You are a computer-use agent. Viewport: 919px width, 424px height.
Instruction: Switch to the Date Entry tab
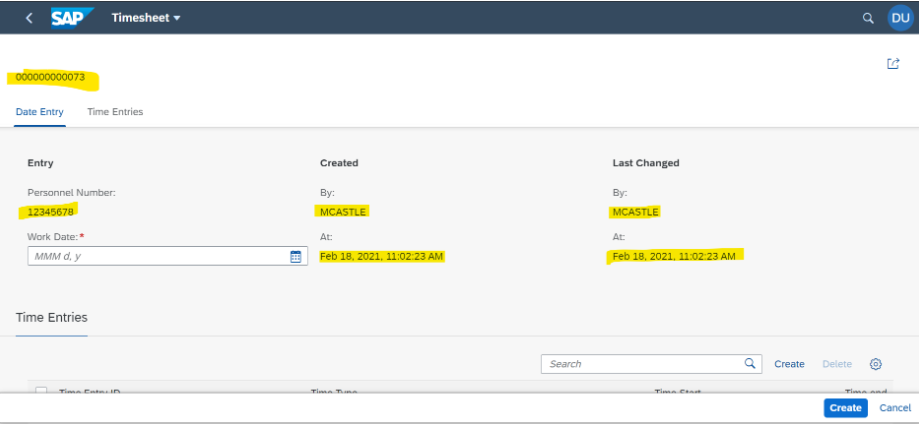[40, 111]
